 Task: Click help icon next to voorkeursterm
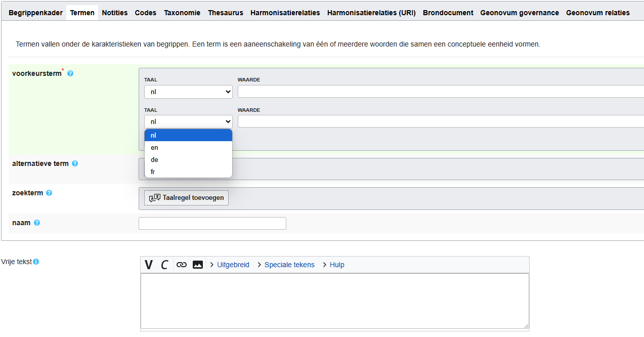tap(70, 73)
